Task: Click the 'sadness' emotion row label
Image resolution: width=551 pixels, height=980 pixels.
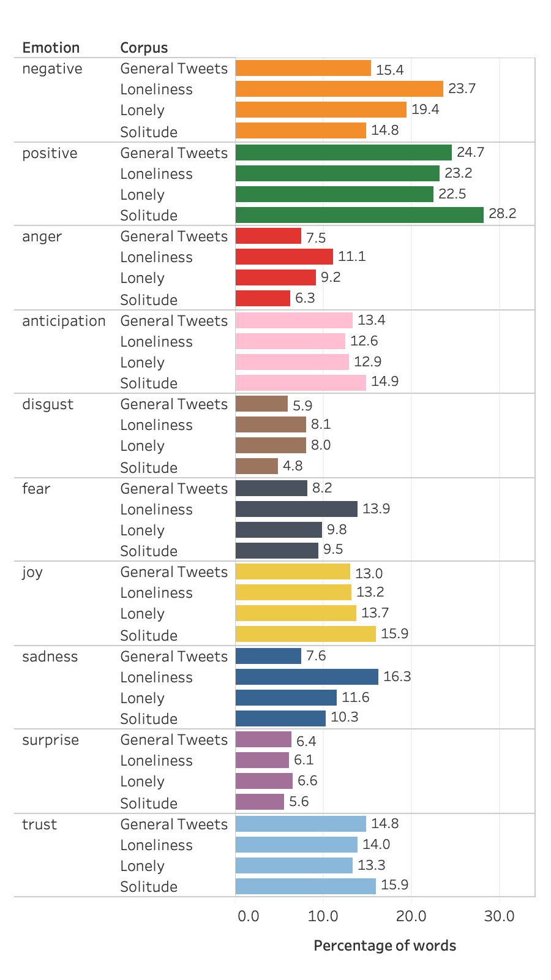Action: click(50, 657)
